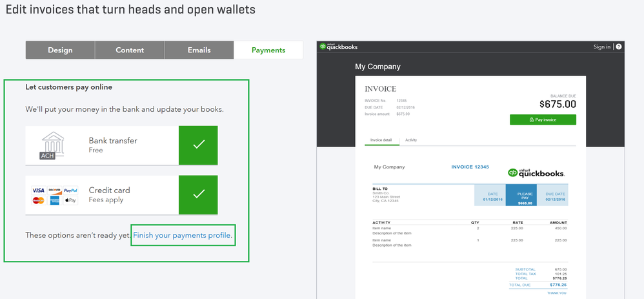Click the 450.00 amount in first item row
Screen dimensions: 644x299
pyautogui.click(x=561, y=228)
